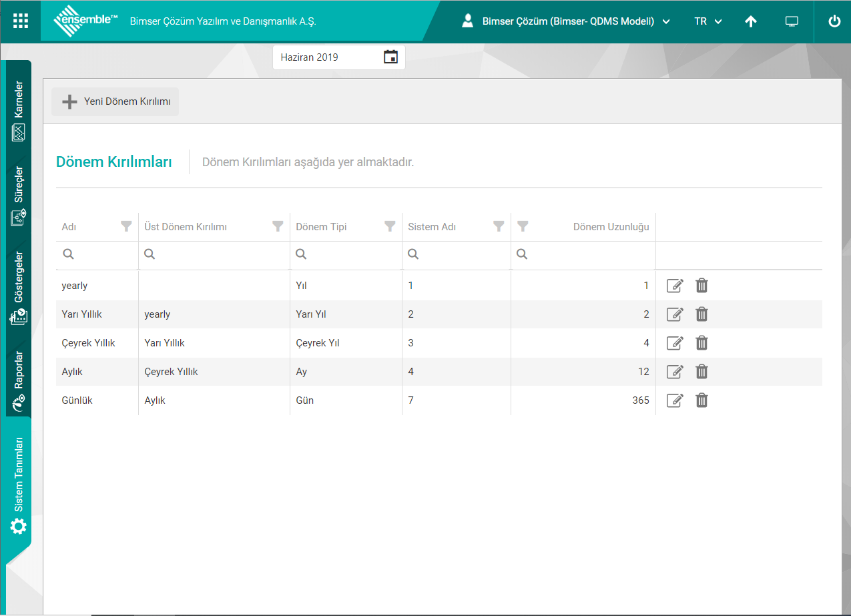
Task: Edit the Çeyrek Yıllık row
Action: [x=675, y=343]
